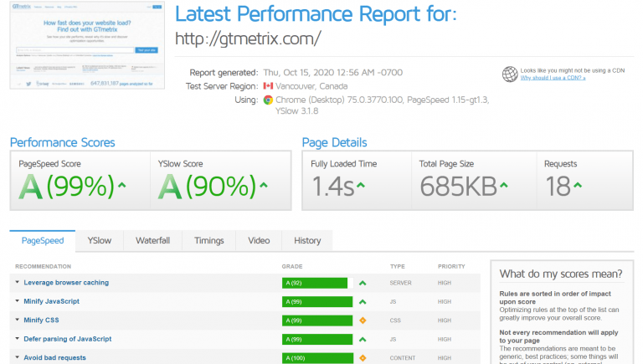Open Defer parsing of JavaScript recommendation

click(x=67, y=339)
